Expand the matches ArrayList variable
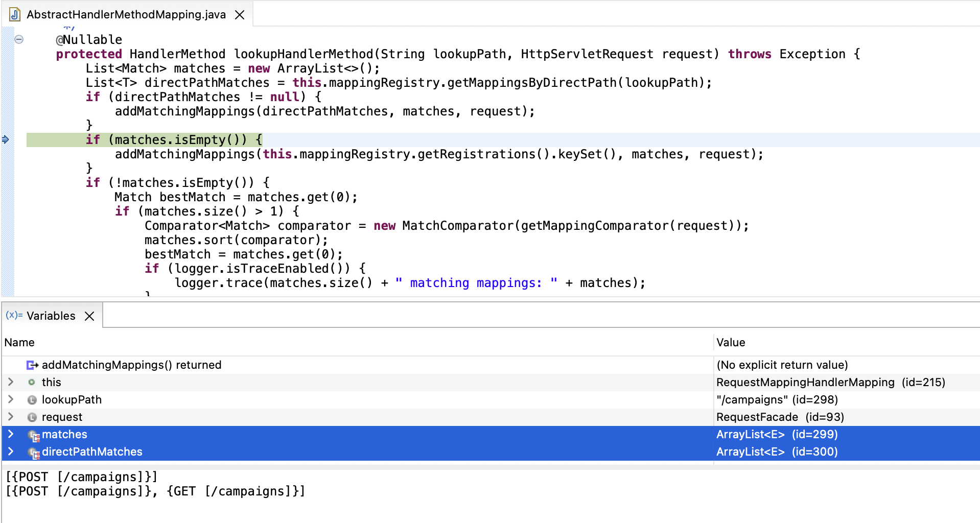 [11, 434]
